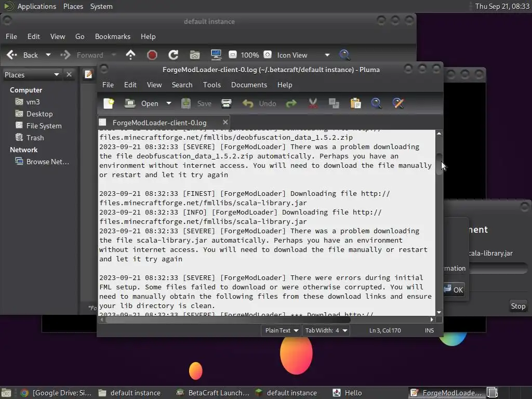Paste using the clipboard icon
The image size is (532, 399).
pos(355,103)
